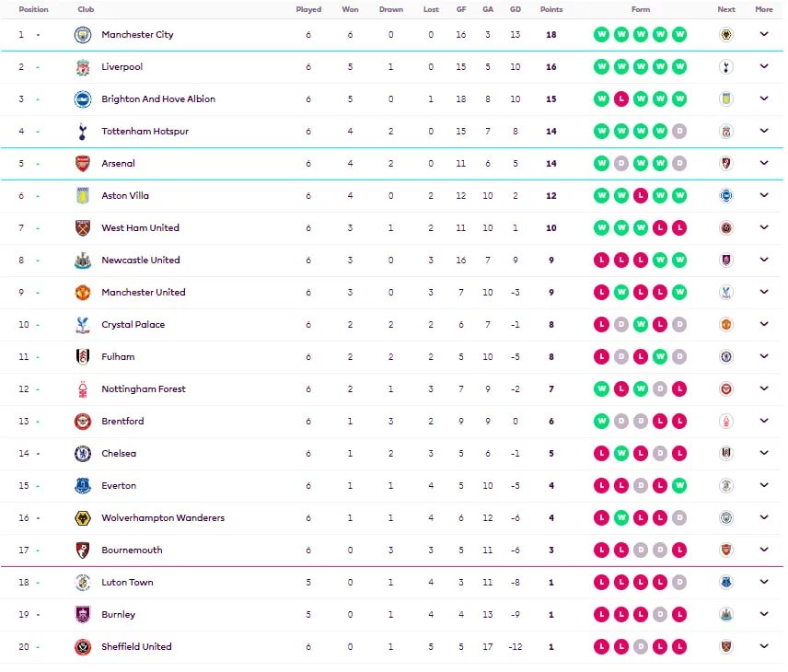788x672 pixels.
Task: Click the Wolverhampton Wanderers club crest
Action: [83, 518]
